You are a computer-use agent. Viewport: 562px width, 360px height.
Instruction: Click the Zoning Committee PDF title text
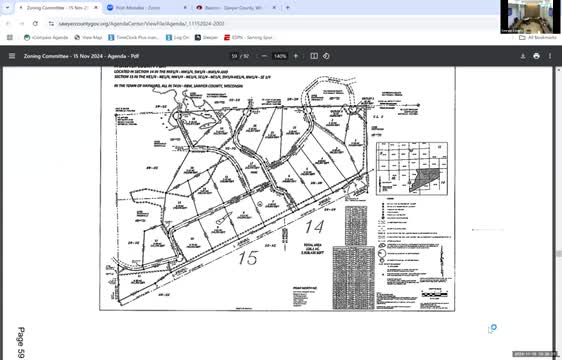pyautogui.click(x=81, y=56)
